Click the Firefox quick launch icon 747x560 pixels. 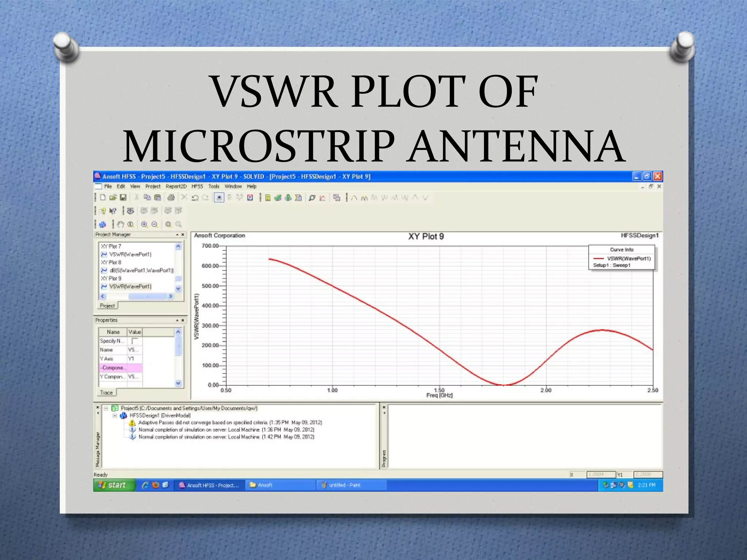coord(155,485)
